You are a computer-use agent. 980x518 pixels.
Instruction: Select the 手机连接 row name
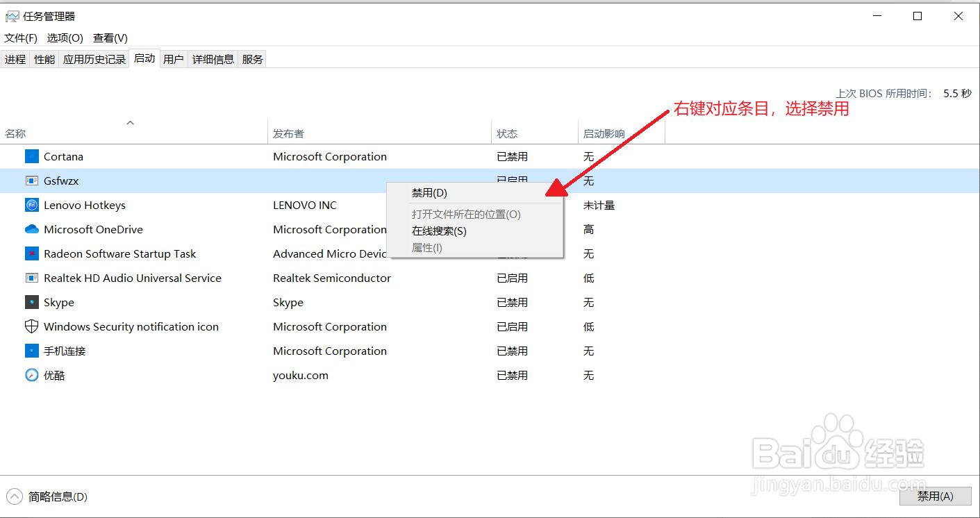pos(65,351)
